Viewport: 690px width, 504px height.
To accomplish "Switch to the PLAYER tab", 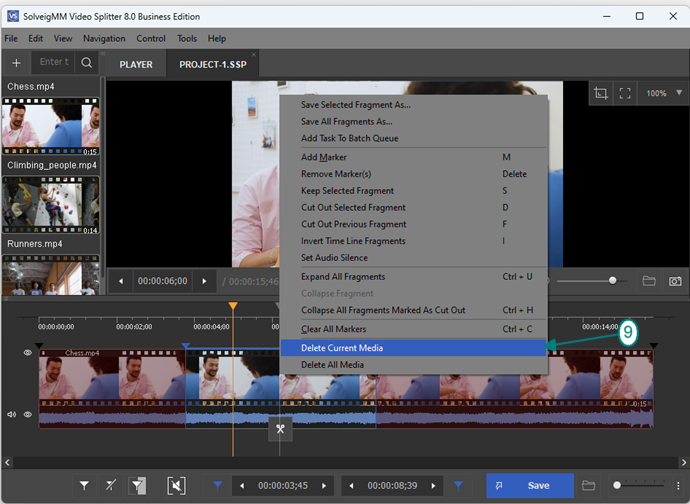I will coord(136,64).
